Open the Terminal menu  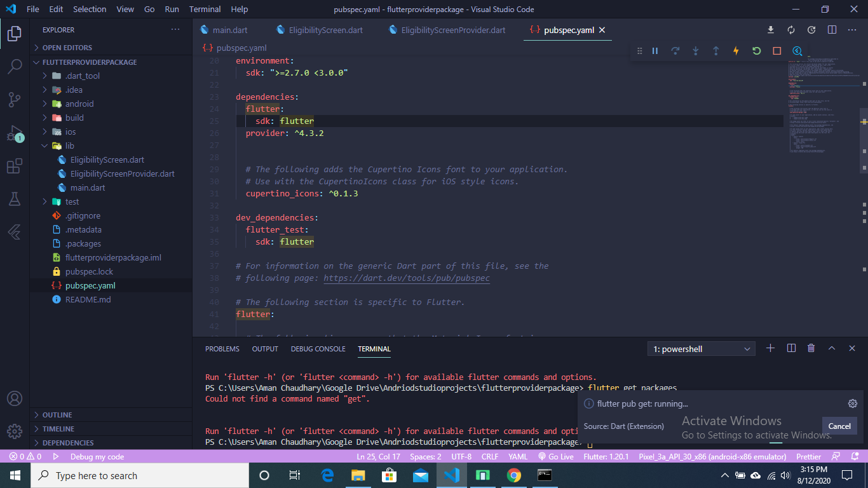click(x=205, y=9)
